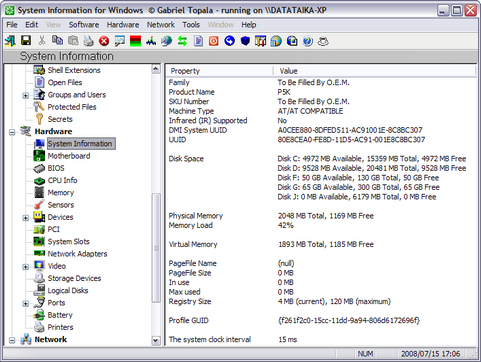Click the green refresh arrows toolbar icon
Screen dimensions: 481x362
(182, 41)
